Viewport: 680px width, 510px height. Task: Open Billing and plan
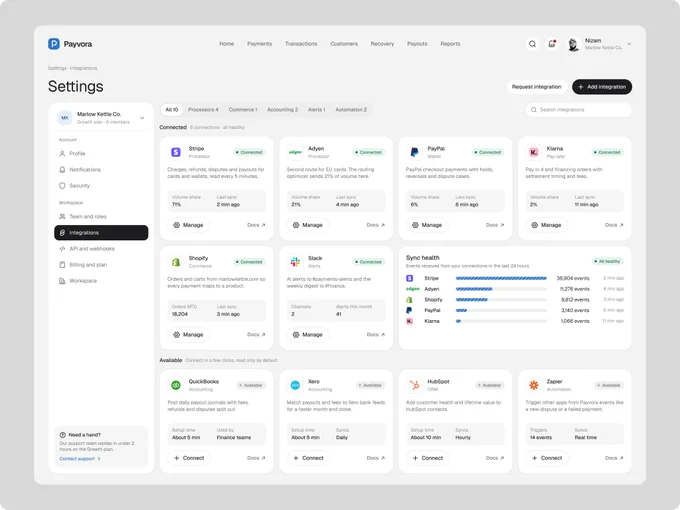[101, 265]
